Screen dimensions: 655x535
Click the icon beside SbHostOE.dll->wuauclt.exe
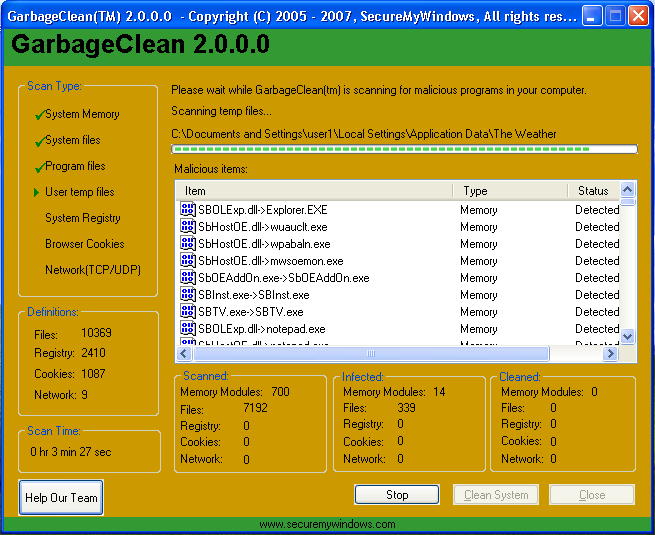pyautogui.click(x=188, y=226)
